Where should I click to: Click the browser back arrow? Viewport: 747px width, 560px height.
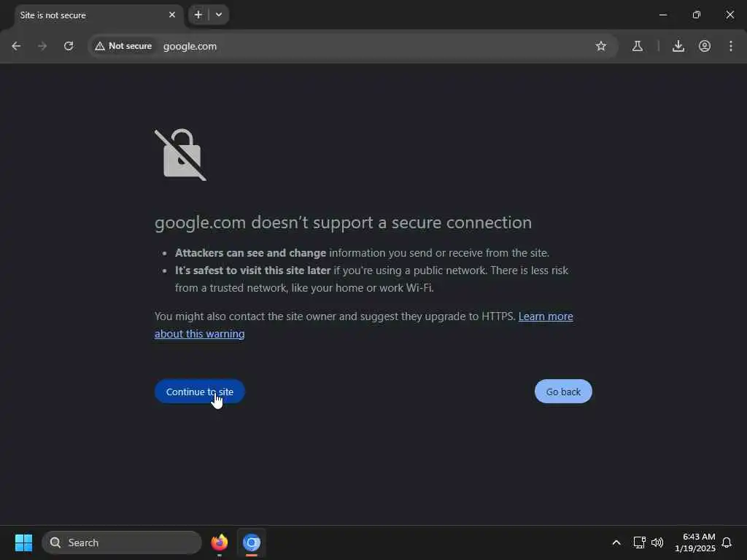tap(16, 46)
